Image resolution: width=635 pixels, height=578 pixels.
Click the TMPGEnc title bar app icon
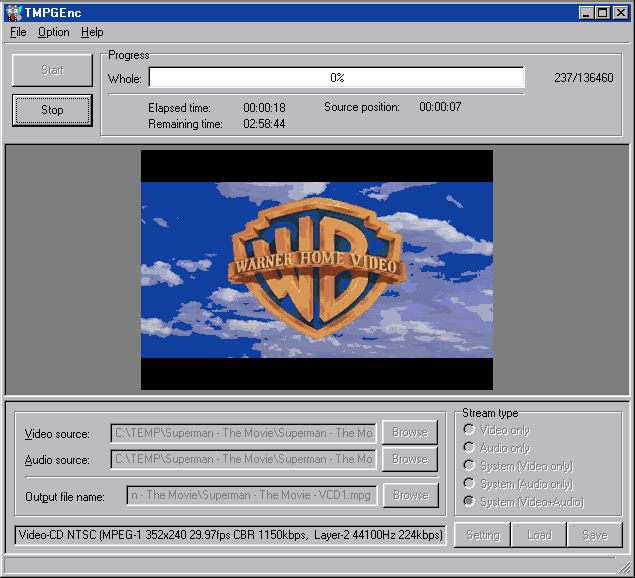(x=13, y=12)
